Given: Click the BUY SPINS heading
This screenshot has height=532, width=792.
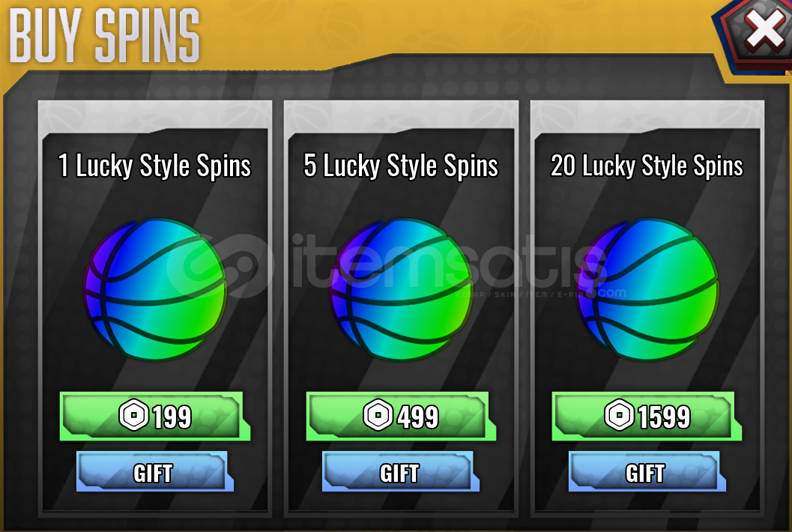Looking at the screenshot, I should coord(105,35).
